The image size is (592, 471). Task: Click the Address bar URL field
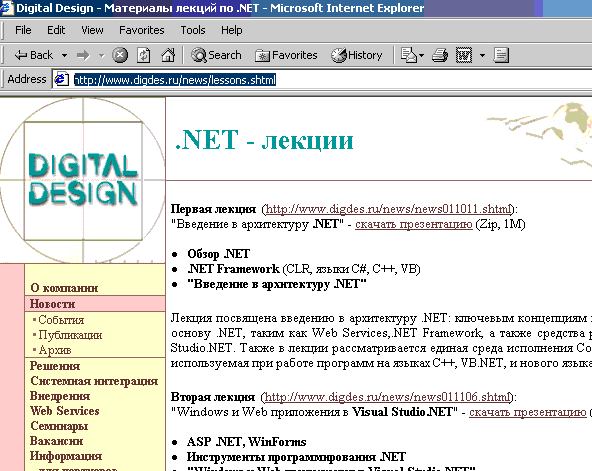point(323,80)
